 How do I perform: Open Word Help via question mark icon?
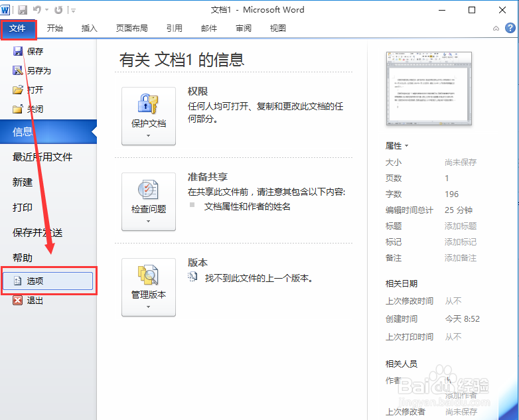510,28
